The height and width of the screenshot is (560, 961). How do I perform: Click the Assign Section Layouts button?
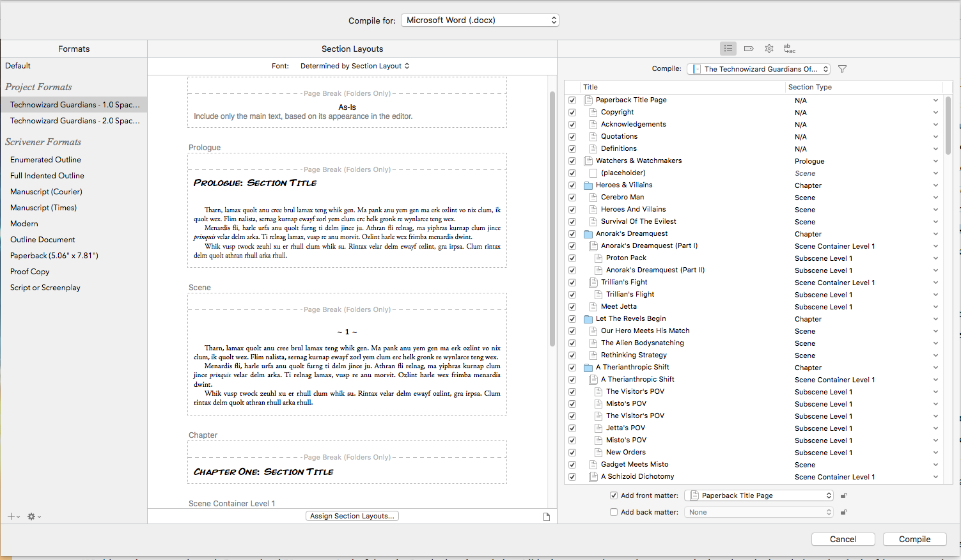352,516
